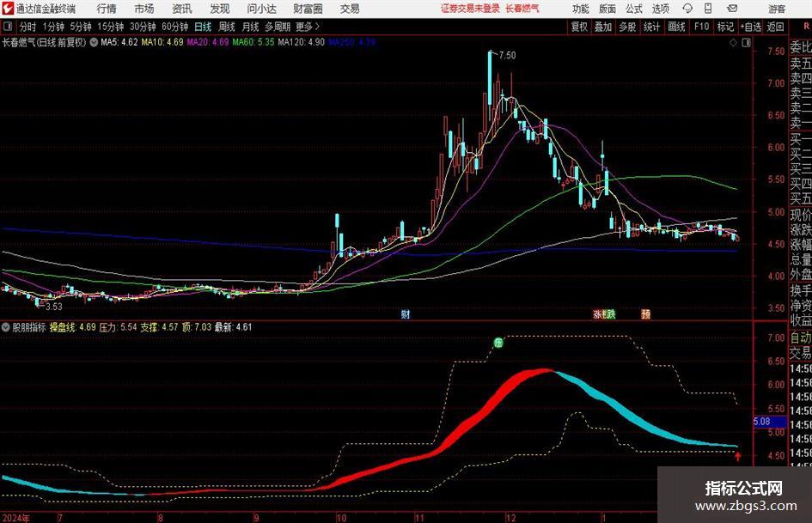Open the 财富圈 menu
This screenshot has width=812, height=523.
coord(308,9)
